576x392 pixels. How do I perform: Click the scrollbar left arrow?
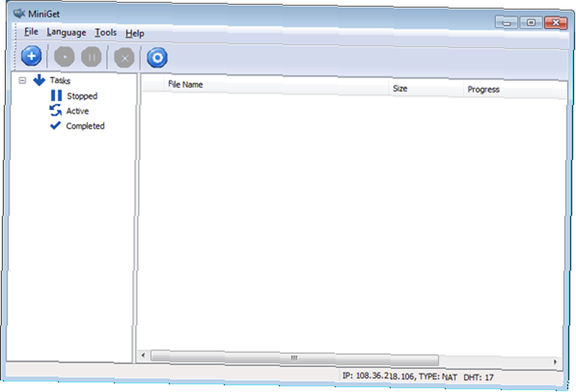coord(143,355)
